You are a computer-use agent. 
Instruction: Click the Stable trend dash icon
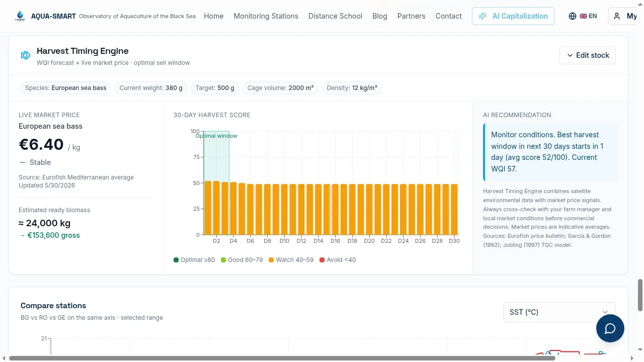22,162
